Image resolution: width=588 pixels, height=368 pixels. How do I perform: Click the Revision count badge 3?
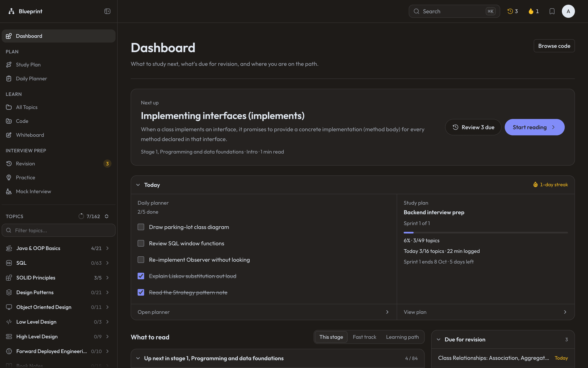click(107, 164)
